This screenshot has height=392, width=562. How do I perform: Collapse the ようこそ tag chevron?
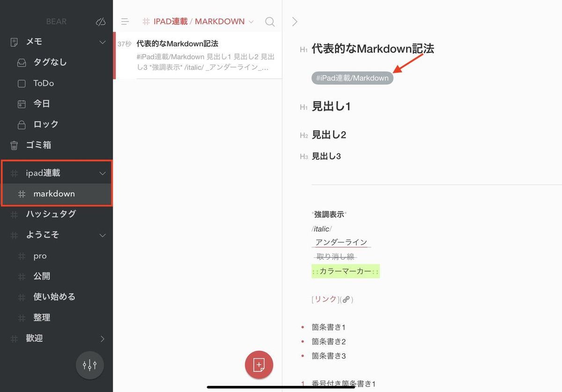(103, 235)
